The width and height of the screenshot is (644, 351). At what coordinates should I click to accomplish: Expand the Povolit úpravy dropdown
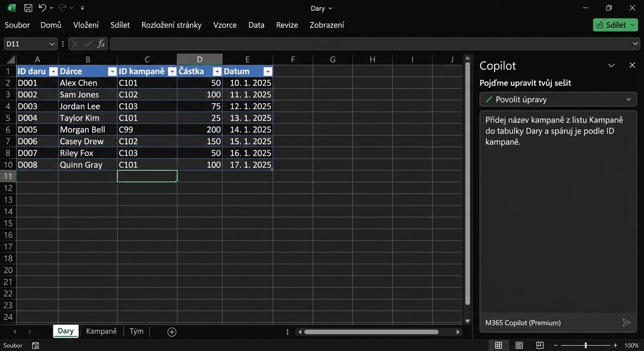coord(628,99)
